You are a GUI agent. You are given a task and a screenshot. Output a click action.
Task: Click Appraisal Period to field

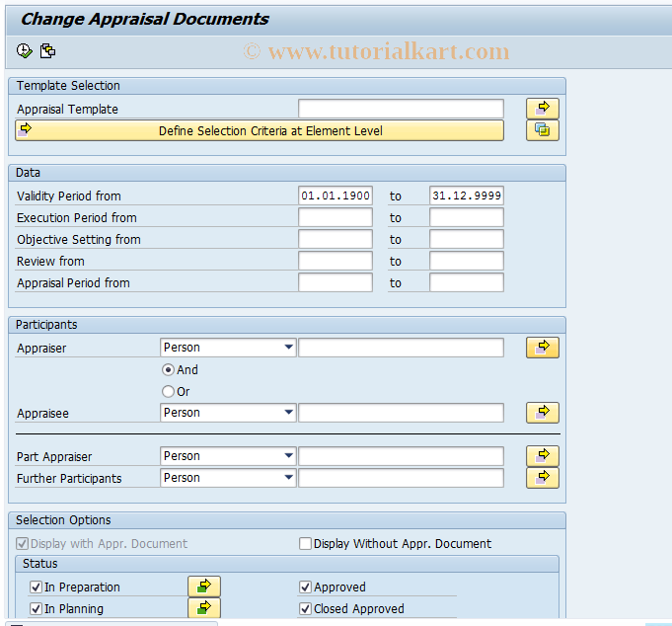(467, 283)
